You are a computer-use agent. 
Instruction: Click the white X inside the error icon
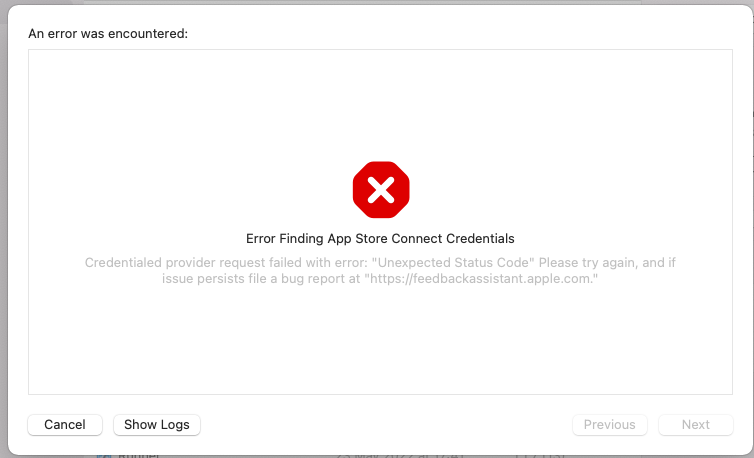point(381,190)
